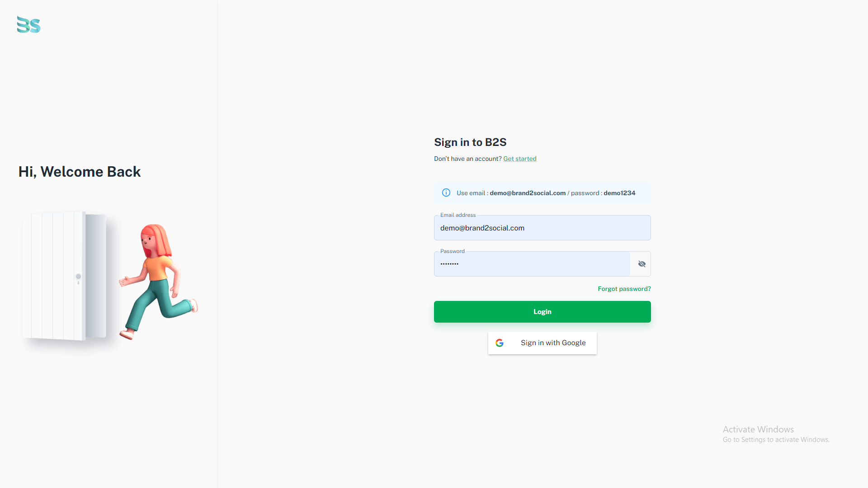Open the Get started signup link
The image size is (868, 488).
(x=520, y=159)
